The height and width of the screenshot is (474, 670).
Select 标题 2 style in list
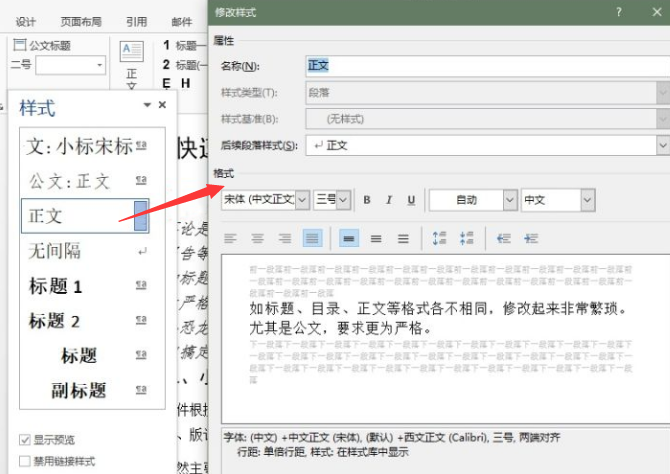85,321
